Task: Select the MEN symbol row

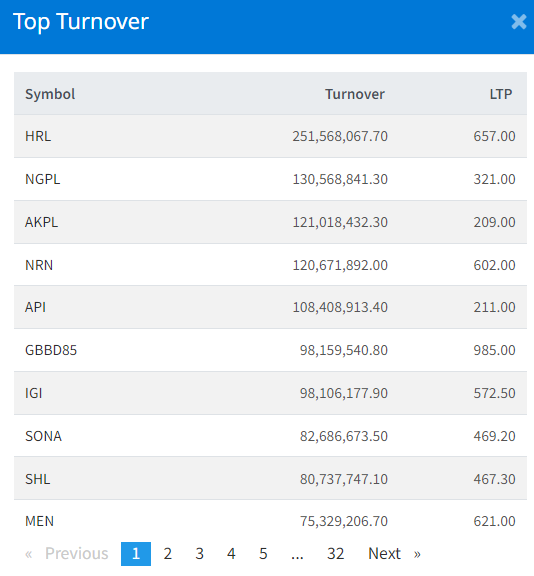Action: pos(270,521)
